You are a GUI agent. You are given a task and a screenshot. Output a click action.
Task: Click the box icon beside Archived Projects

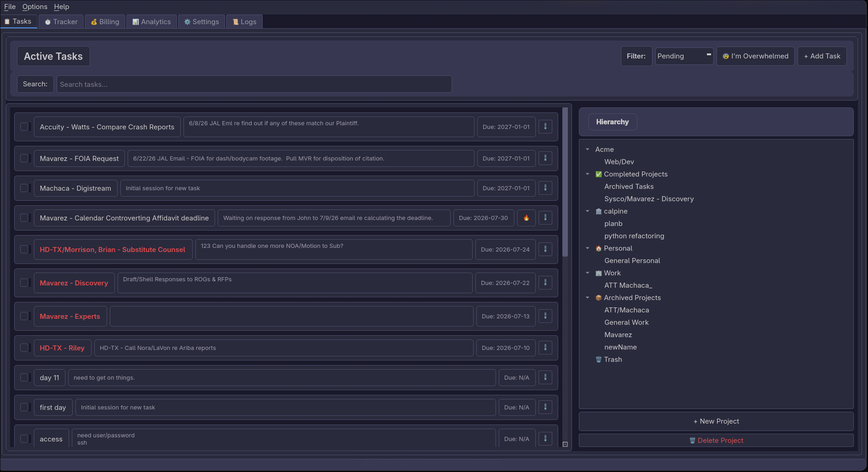pos(598,297)
